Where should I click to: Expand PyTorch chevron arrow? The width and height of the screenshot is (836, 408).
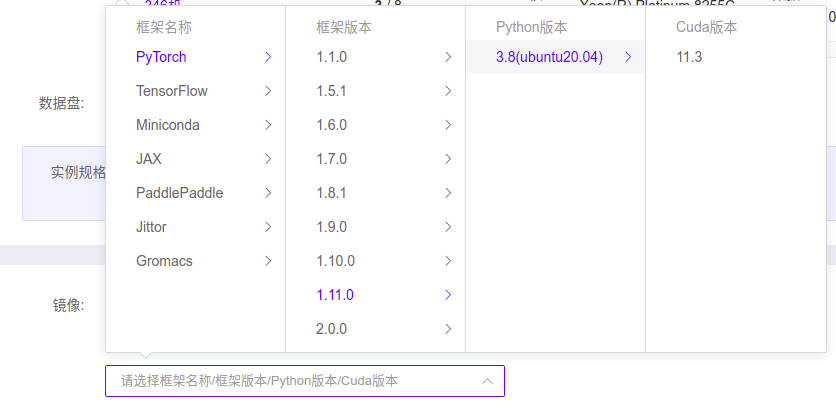click(268, 57)
